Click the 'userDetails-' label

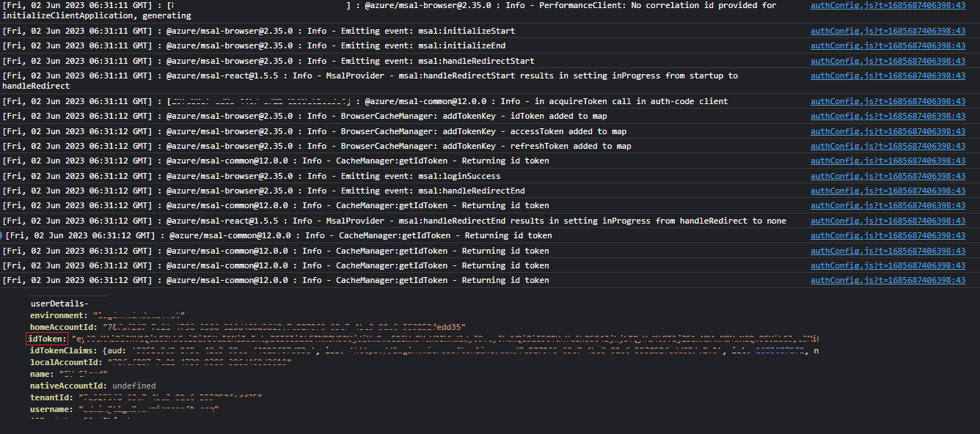[59, 304]
